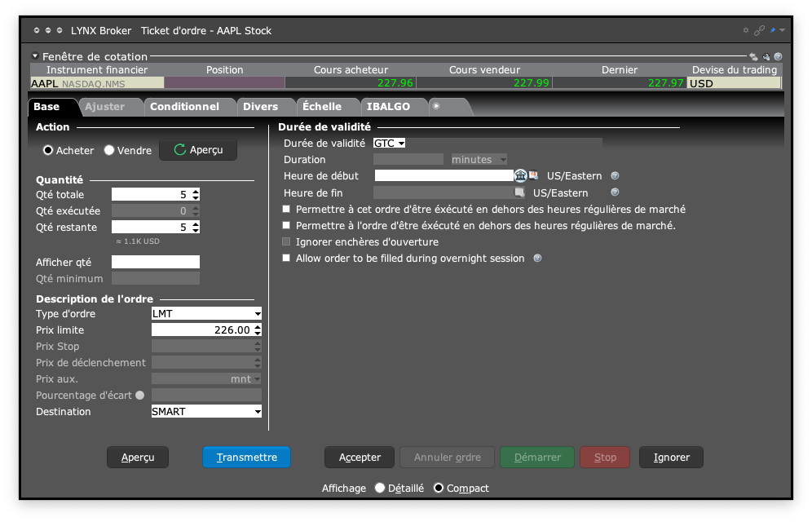Toggle the Pourcentage d'écart circle indicator

pos(140,395)
